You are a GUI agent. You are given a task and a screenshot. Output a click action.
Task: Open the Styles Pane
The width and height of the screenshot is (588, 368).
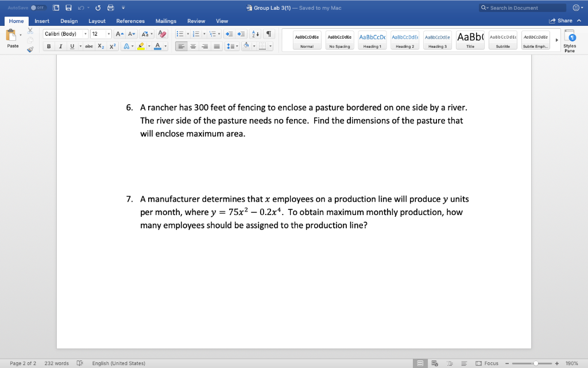570,41
